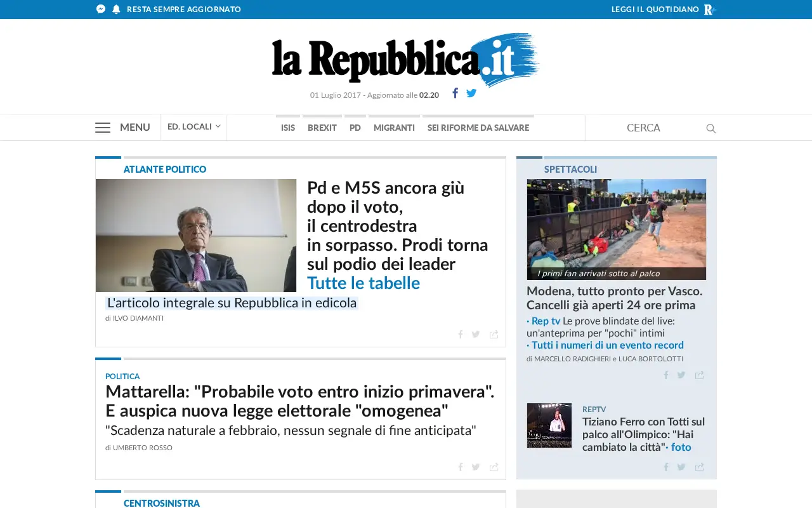
Task: Tweet the Modena Vasco article
Action: click(x=681, y=375)
